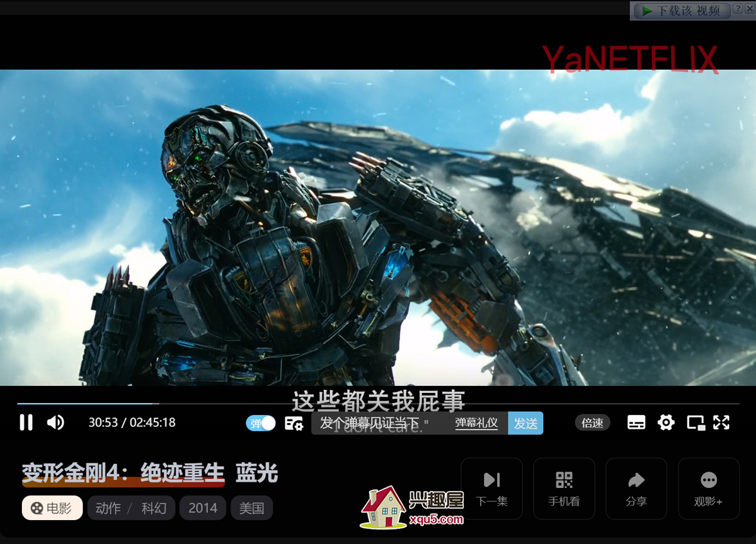
Task: Click the 分享 share button
Action: click(x=636, y=489)
